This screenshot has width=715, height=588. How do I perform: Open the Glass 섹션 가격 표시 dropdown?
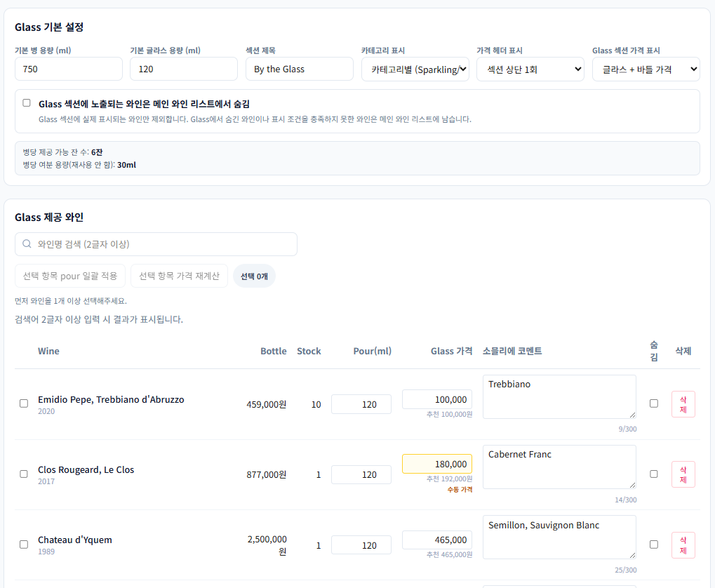click(646, 69)
